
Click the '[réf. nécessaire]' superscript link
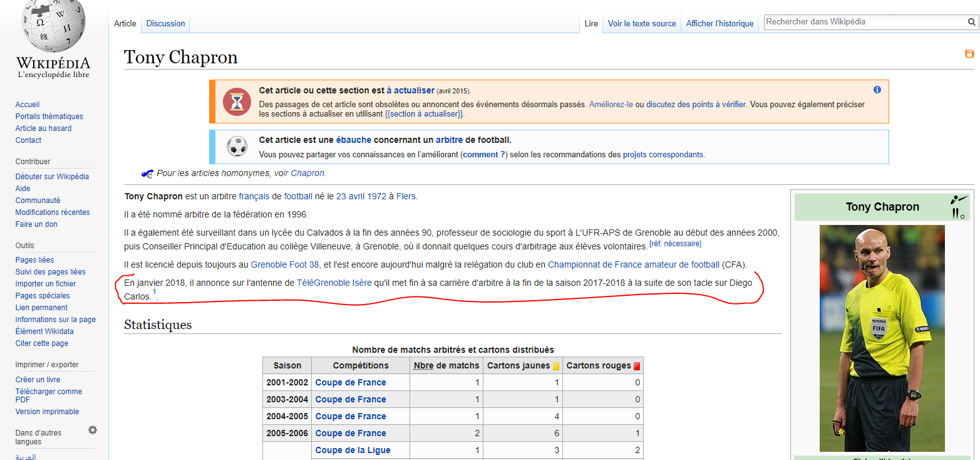(675, 243)
